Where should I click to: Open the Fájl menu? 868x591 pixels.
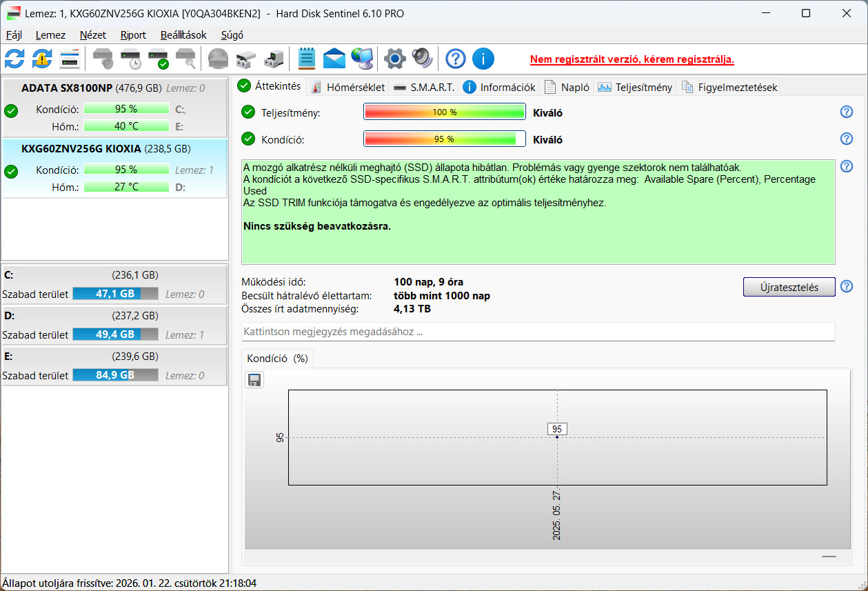click(14, 34)
